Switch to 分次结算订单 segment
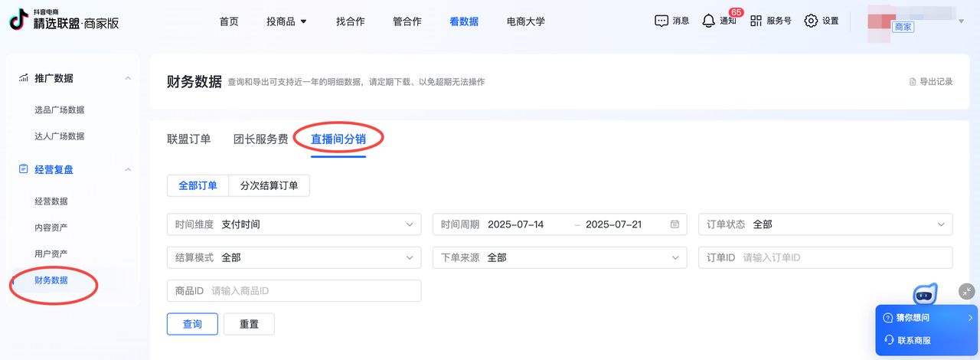 click(x=269, y=185)
